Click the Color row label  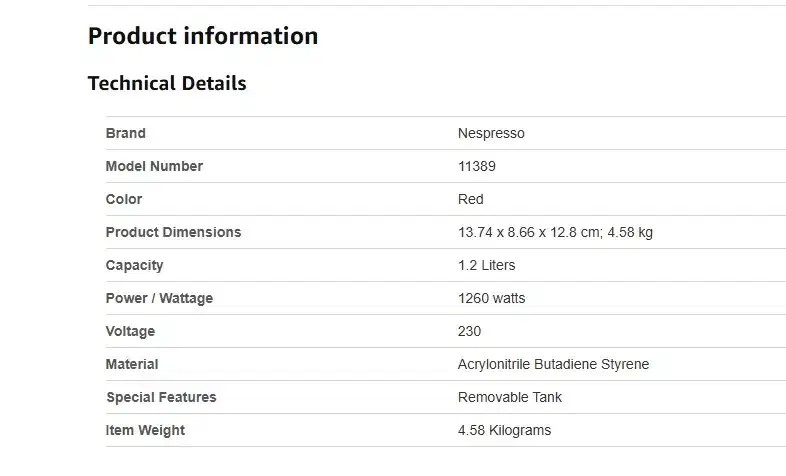coord(124,199)
